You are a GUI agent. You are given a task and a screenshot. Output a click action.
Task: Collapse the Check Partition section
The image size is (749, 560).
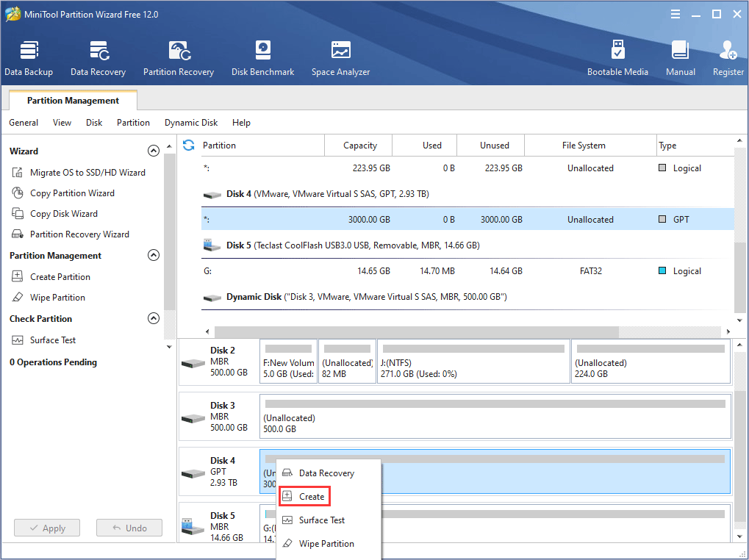[x=153, y=319]
